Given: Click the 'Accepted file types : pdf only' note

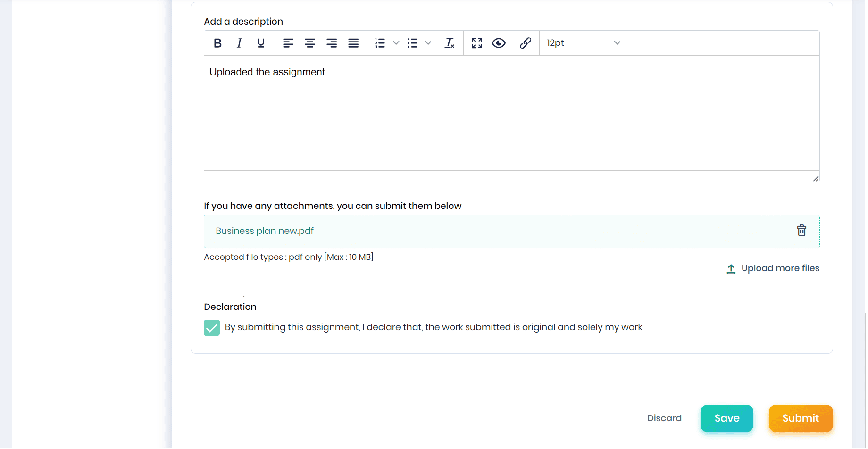Looking at the screenshot, I should pos(289,257).
